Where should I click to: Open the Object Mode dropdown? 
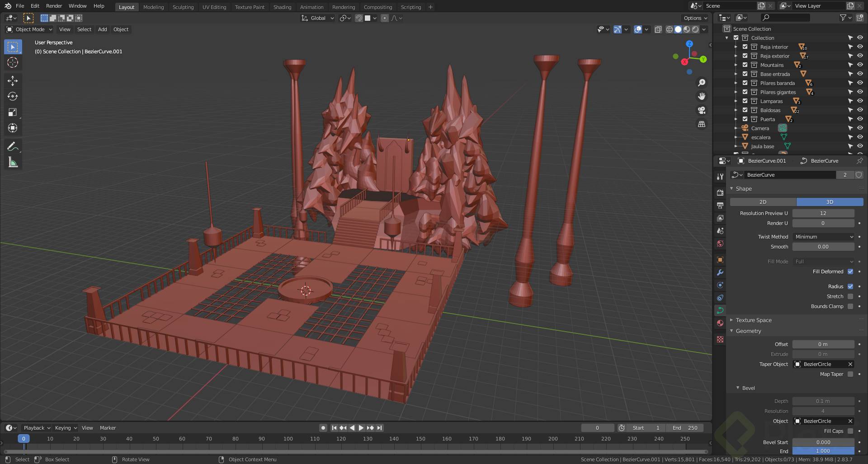click(29, 29)
